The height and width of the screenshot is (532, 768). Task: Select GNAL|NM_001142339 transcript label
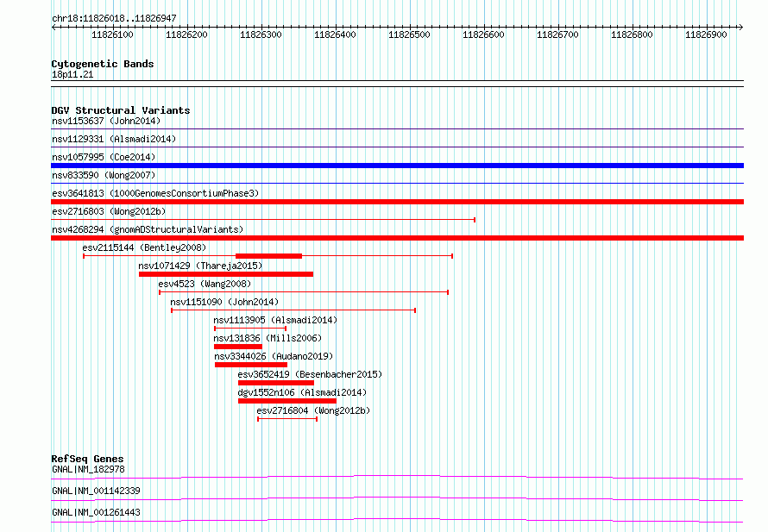tap(96, 491)
